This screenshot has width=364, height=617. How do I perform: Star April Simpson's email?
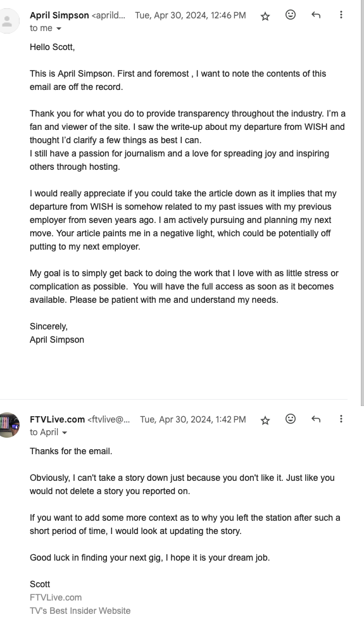(265, 16)
